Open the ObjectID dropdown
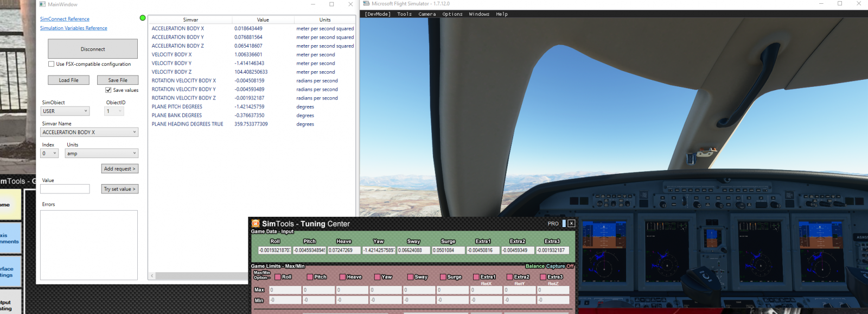868x314 pixels. click(x=114, y=111)
